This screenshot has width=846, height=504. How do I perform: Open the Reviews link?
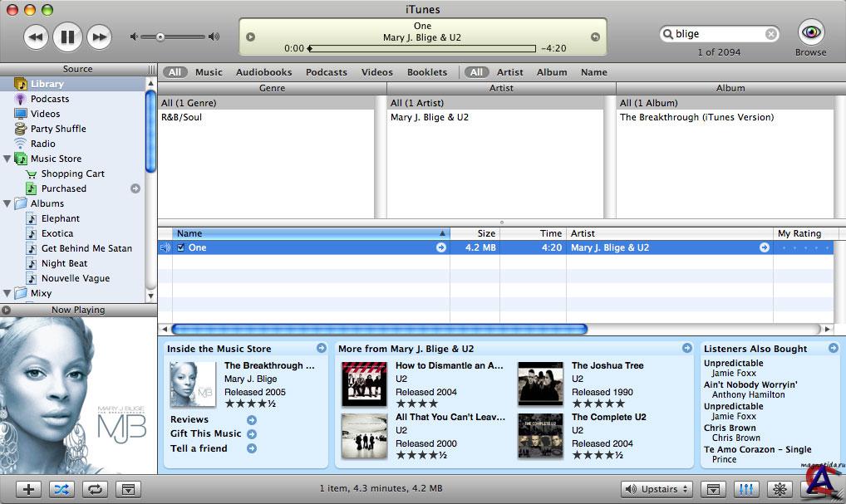189,419
